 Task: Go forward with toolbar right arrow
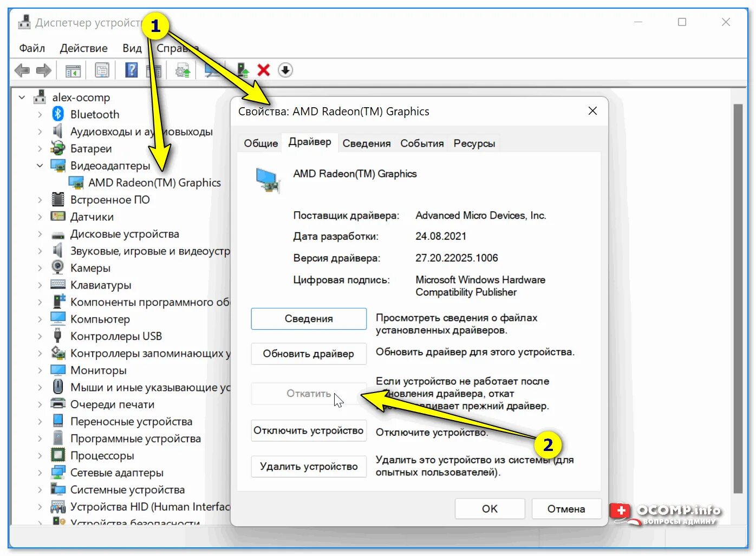(x=43, y=70)
